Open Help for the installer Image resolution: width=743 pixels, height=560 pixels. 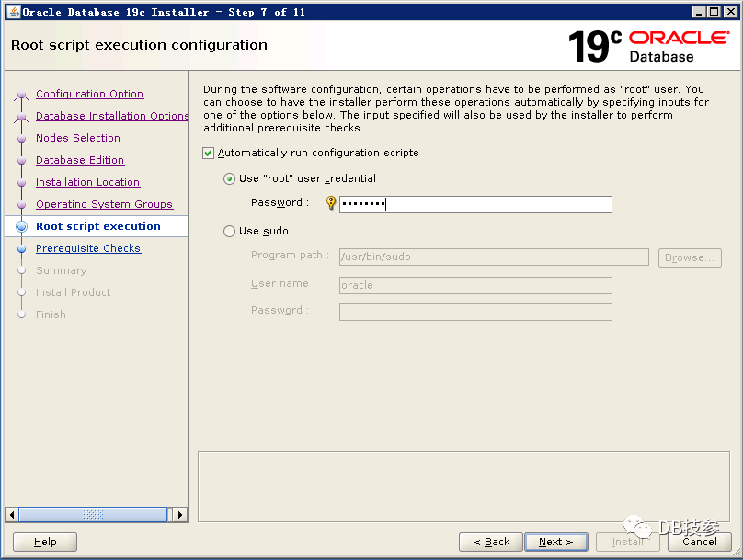point(45,542)
